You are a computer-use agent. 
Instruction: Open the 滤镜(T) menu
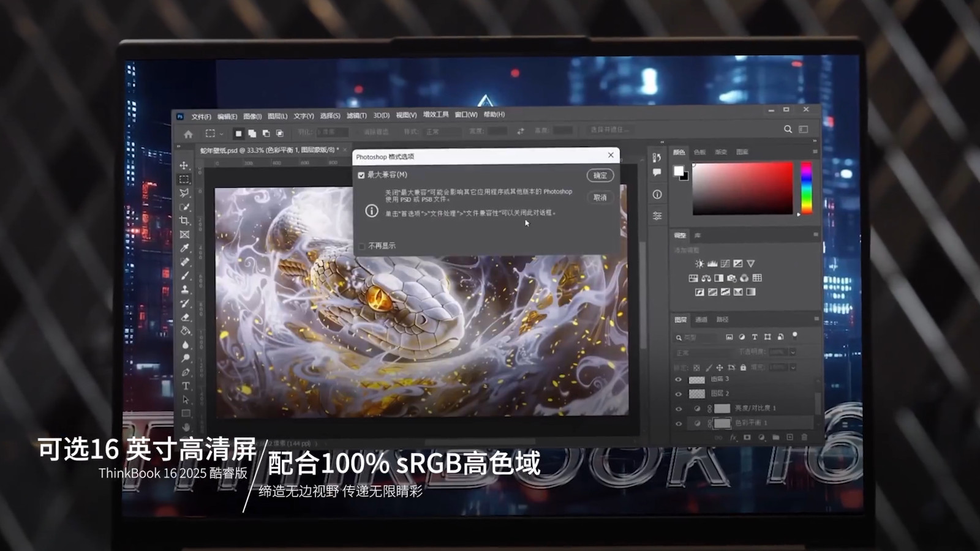356,115
